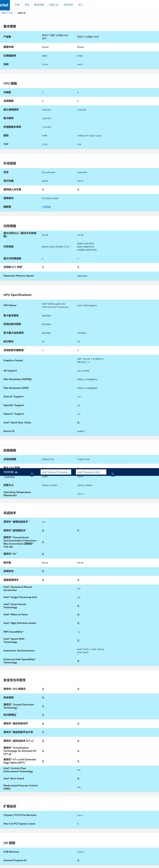Open the 产品 menu
The width and height of the screenshot is (159, 868).
[17, 5]
